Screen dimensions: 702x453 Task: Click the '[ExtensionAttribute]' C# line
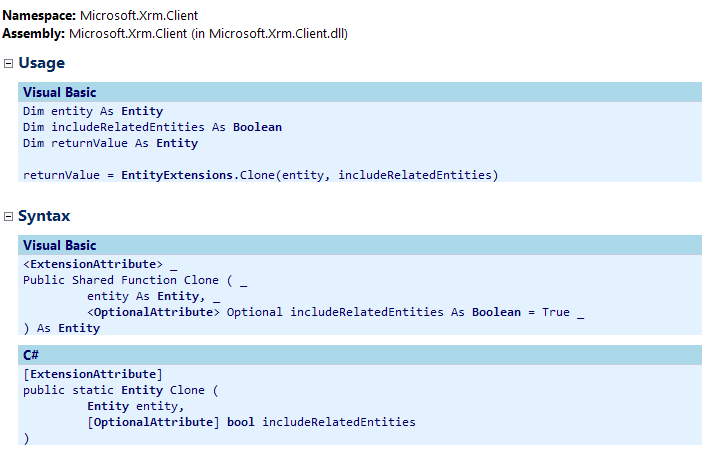point(93,374)
